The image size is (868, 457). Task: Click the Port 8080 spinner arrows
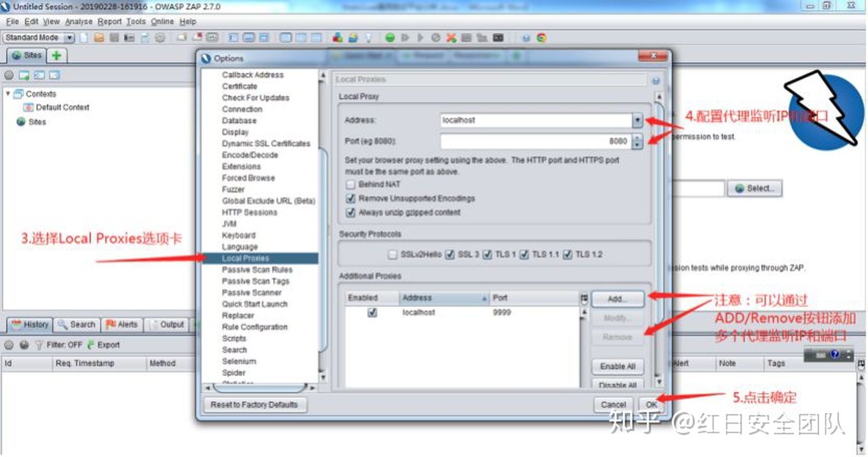(637, 142)
